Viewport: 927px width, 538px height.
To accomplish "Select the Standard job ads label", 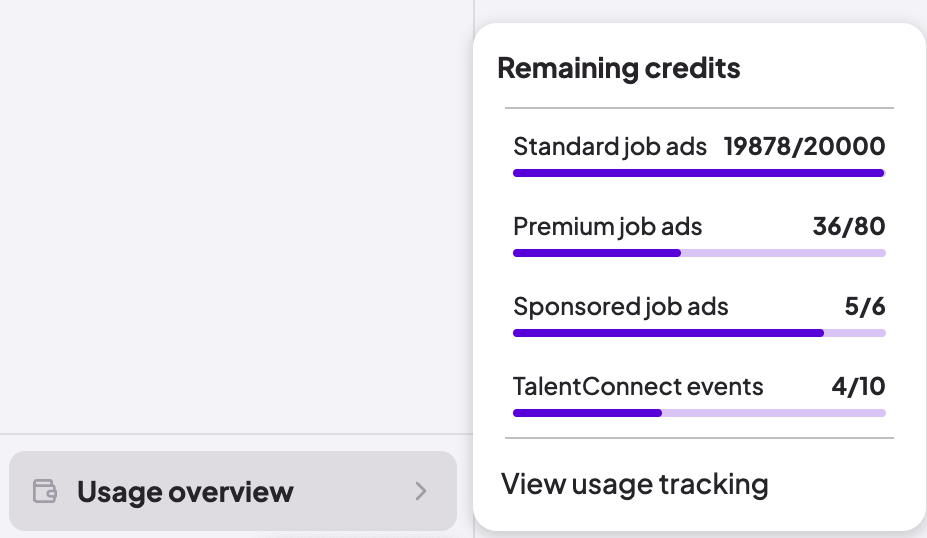I will pos(610,147).
